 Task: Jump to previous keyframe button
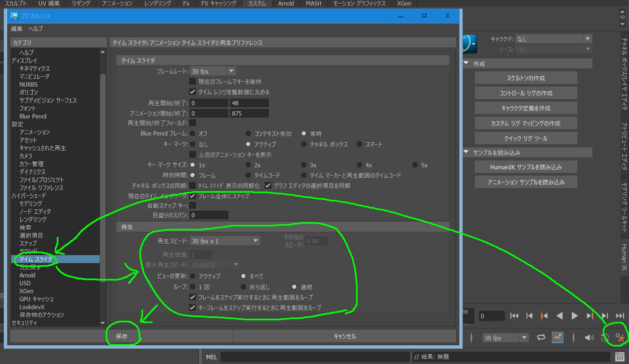pyautogui.click(x=544, y=316)
